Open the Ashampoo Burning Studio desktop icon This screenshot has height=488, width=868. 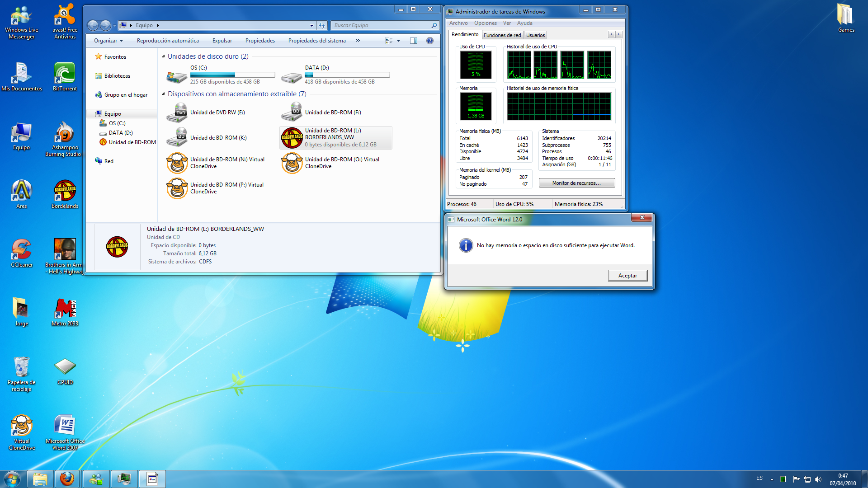pos(65,132)
